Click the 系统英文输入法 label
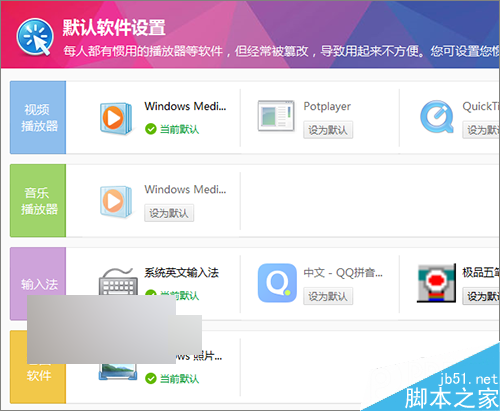 pos(182,273)
